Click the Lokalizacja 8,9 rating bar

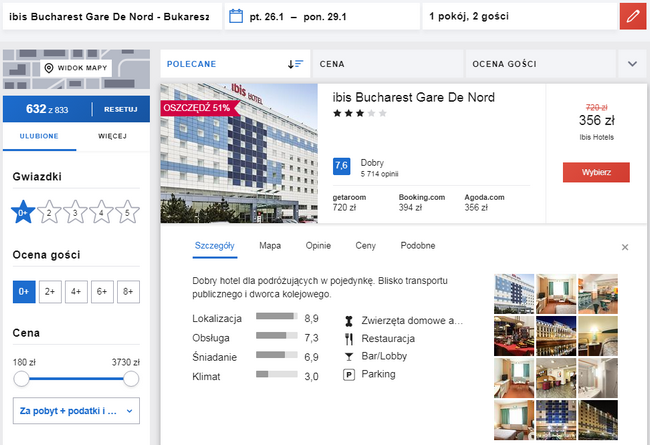pyautogui.click(x=276, y=316)
